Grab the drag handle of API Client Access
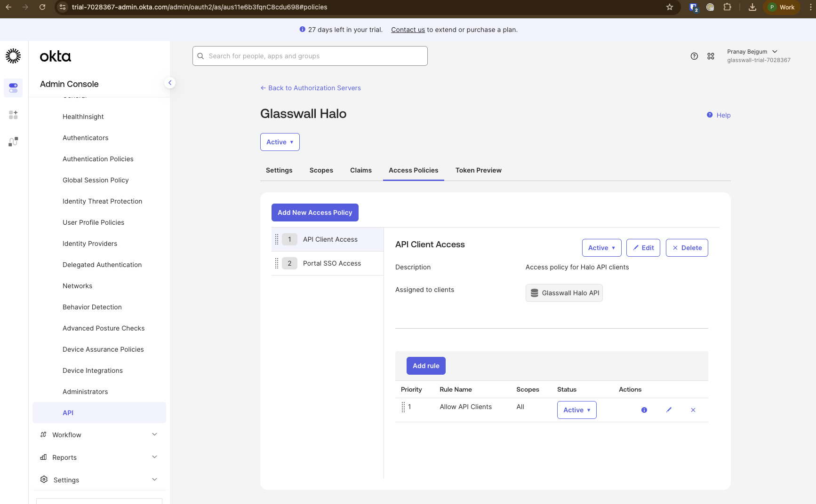Viewport: 816px width, 504px height. pyautogui.click(x=277, y=239)
